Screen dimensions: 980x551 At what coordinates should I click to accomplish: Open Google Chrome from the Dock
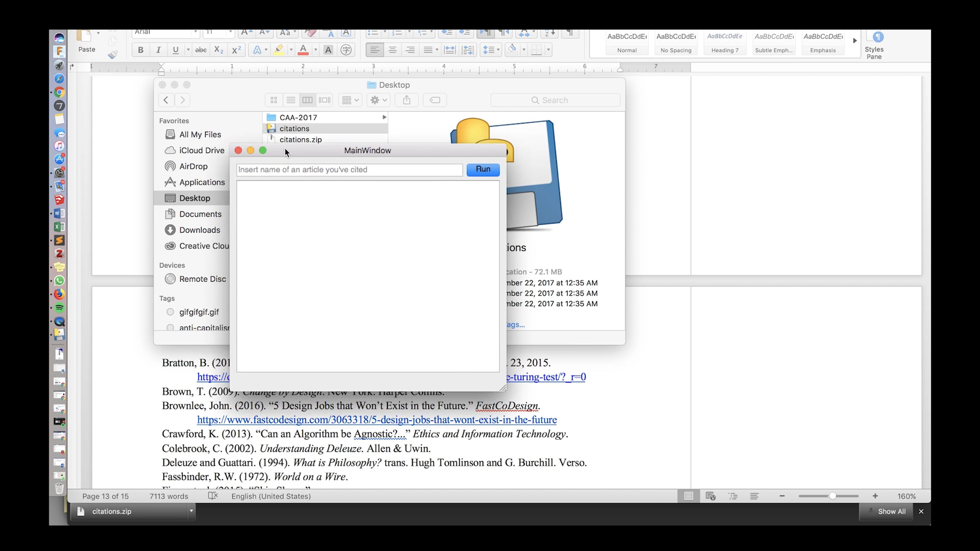click(x=59, y=92)
